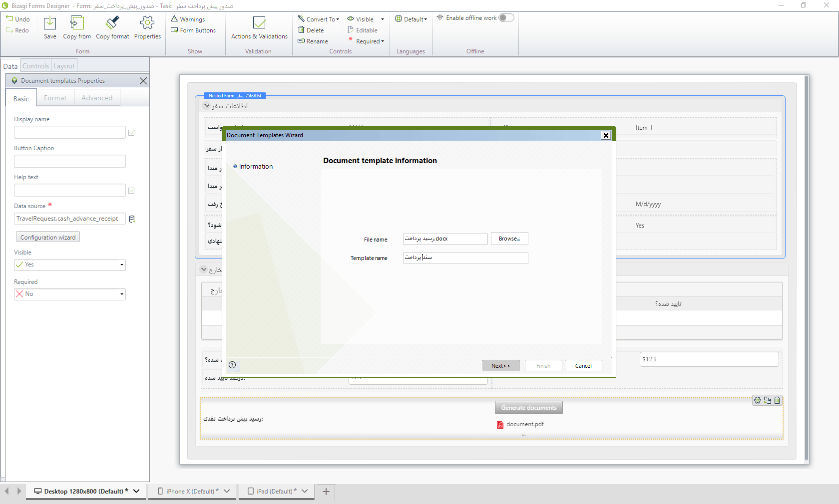Click Finish button in wizard
839x504 pixels.
pyautogui.click(x=543, y=366)
